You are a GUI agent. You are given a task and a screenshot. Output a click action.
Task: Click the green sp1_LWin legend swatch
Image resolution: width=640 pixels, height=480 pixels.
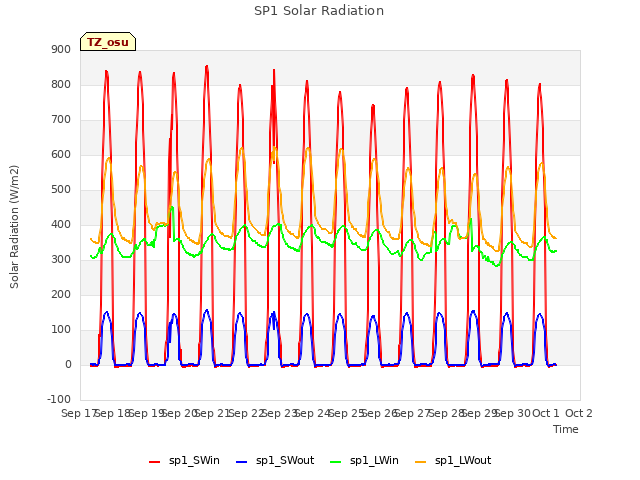(x=336, y=462)
